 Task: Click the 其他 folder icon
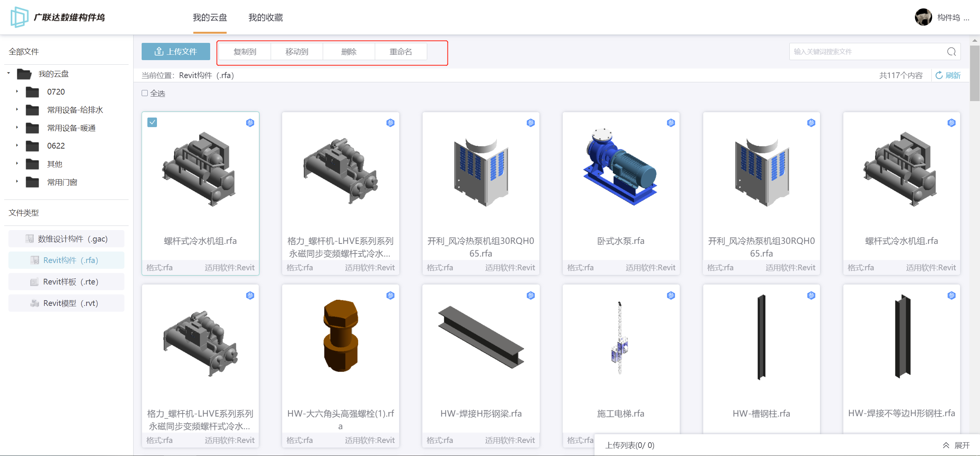[x=32, y=164]
